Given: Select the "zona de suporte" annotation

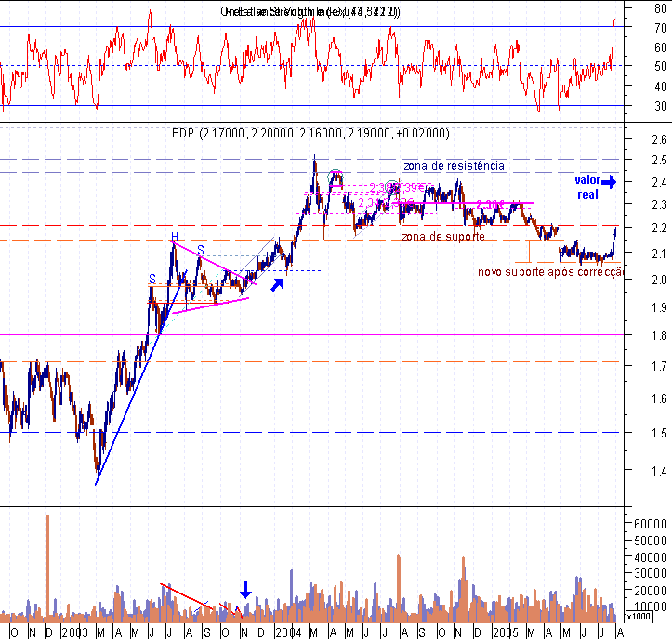Looking at the screenshot, I should point(443,237).
